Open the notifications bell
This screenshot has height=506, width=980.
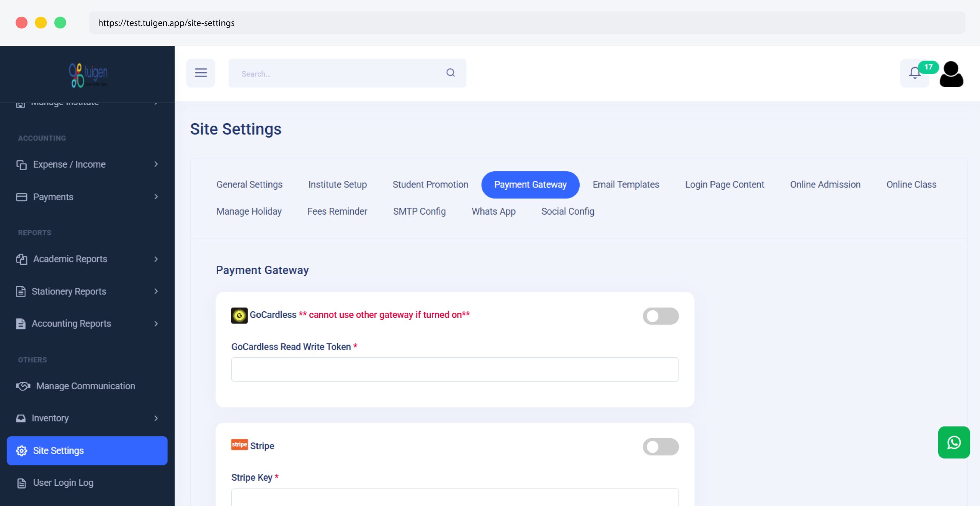[x=915, y=73]
